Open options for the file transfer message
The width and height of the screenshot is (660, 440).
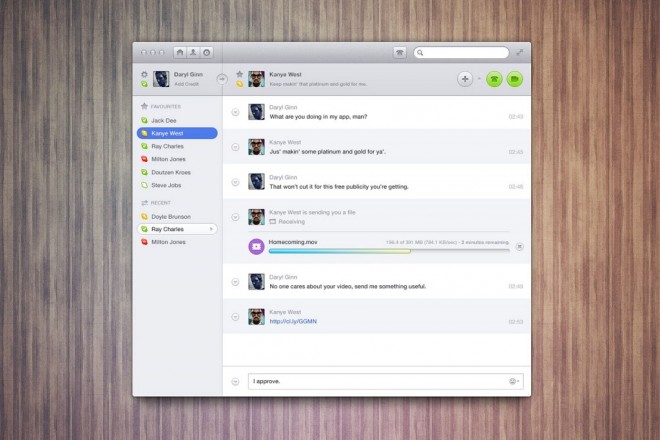(x=235, y=217)
